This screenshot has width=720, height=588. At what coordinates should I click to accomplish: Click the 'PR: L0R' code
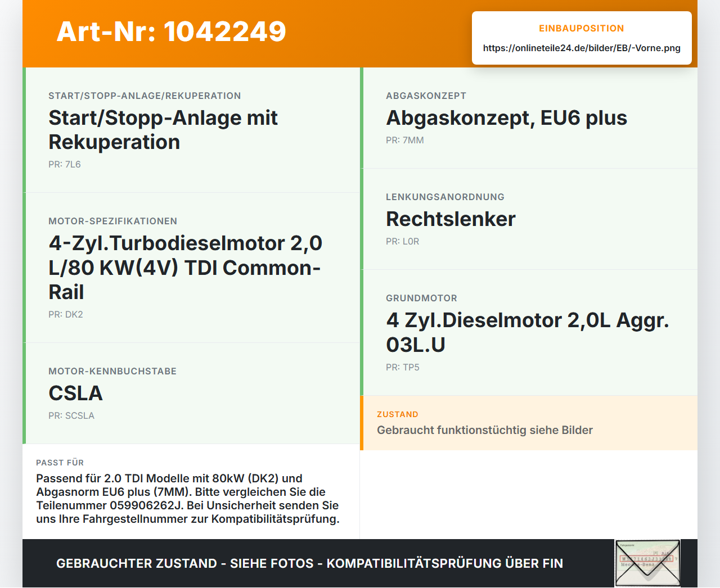403,242
